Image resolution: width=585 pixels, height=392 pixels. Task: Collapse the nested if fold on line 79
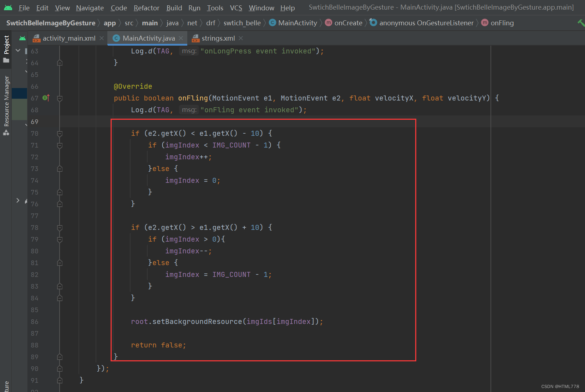pyautogui.click(x=60, y=239)
